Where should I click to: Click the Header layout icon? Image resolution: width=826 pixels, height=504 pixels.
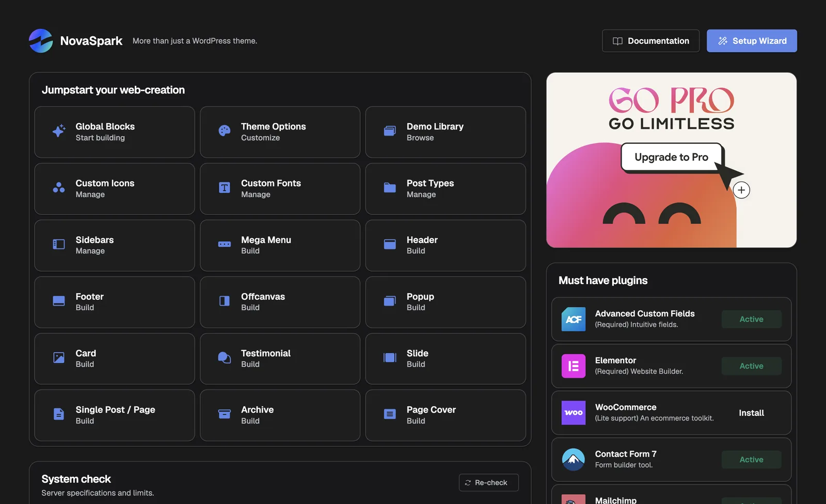[390, 245]
